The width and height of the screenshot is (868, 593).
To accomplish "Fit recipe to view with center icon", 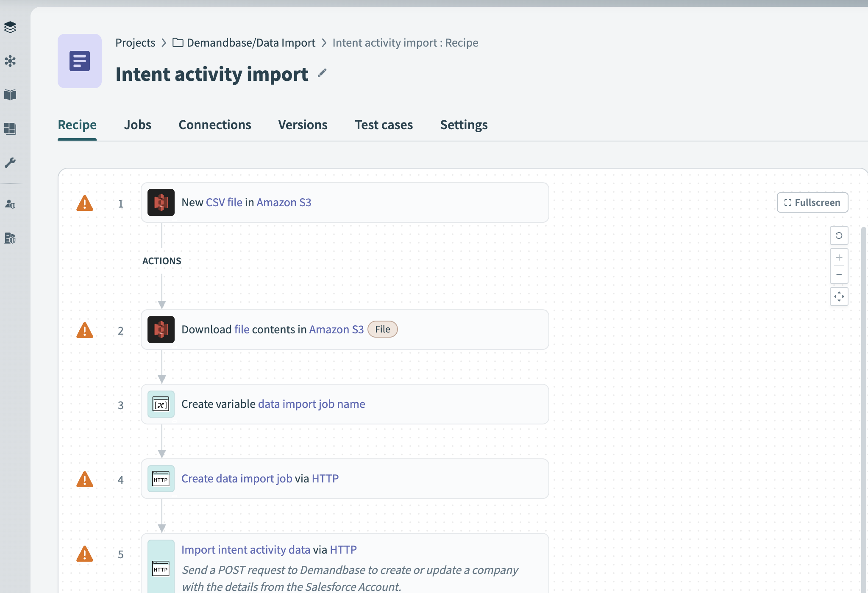I will point(839,296).
